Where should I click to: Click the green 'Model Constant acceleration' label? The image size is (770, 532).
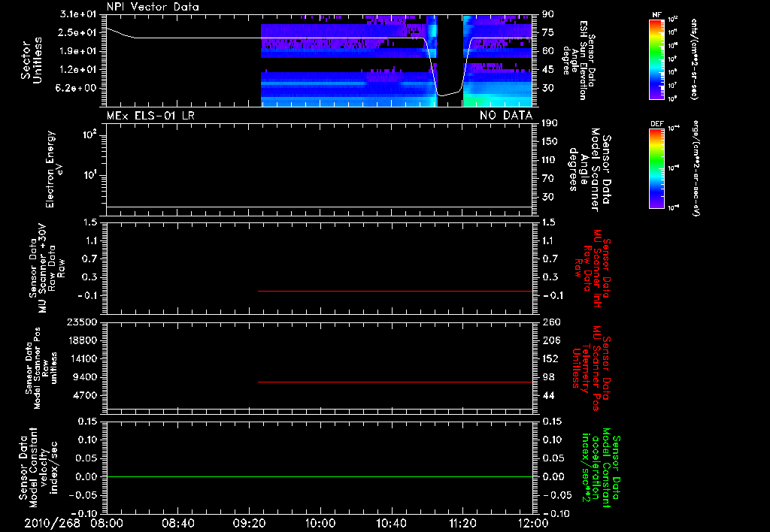click(602, 467)
